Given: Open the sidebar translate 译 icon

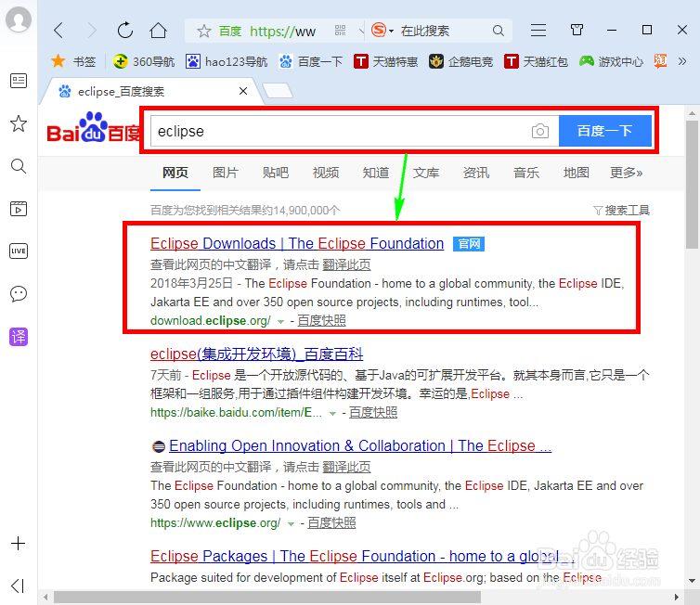Looking at the screenshot, I should point(19,337).
